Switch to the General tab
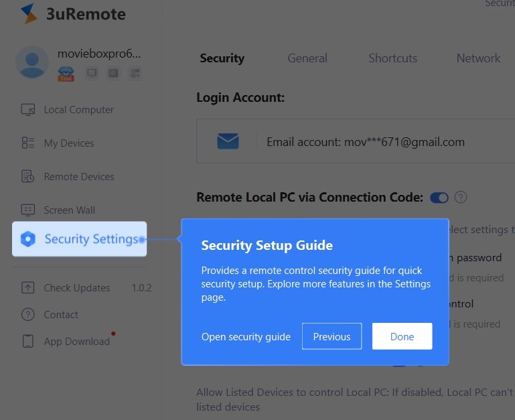The image size is (515, 420). tap(307, 58)
